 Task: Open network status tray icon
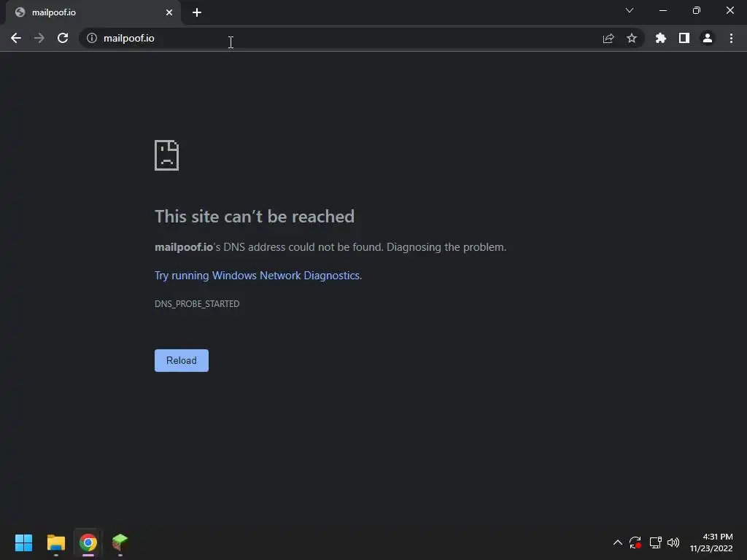tap(656, 542)
